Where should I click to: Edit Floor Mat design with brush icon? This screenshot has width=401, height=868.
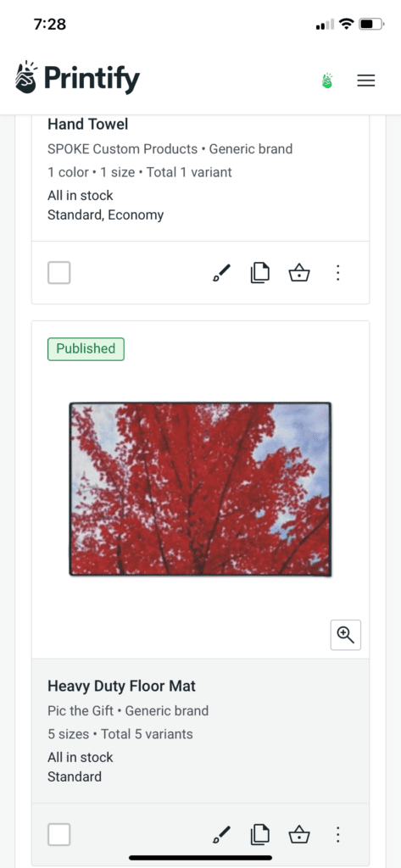pos(221,834)
